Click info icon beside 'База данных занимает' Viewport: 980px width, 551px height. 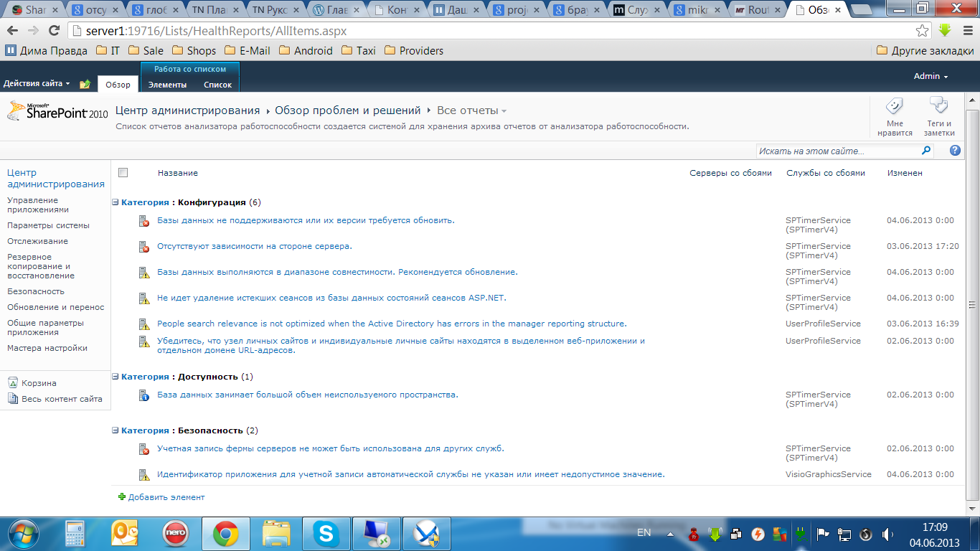143,395
